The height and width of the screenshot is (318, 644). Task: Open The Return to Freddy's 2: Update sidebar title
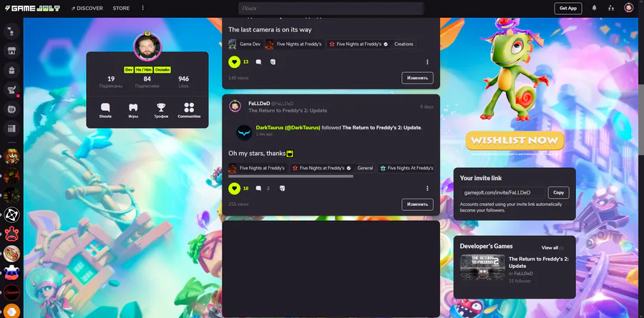538,262
